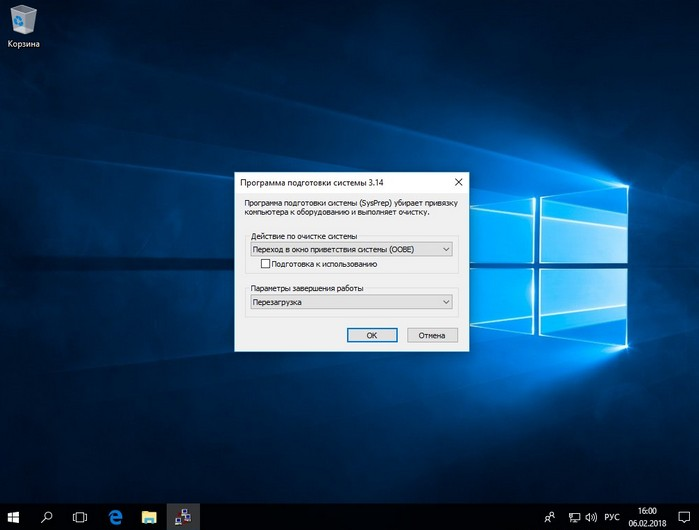
Task: Open taskbar search magnifier
Action: [46, 517]
